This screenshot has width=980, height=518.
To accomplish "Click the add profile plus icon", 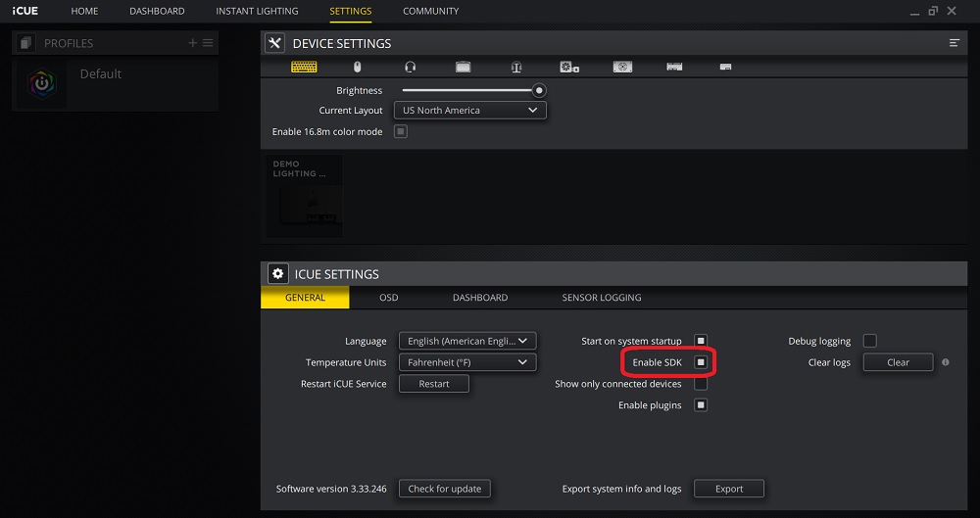I will (192, 43).
